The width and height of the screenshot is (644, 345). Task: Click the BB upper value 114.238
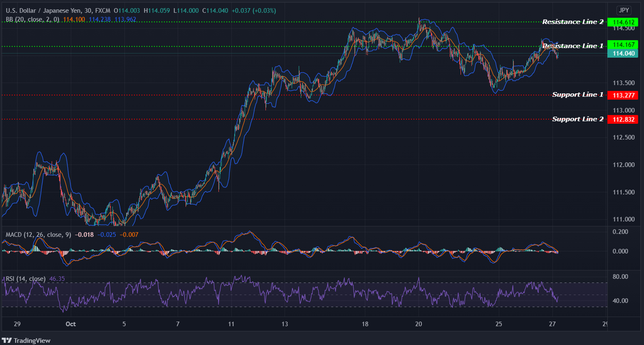point(99,19)
